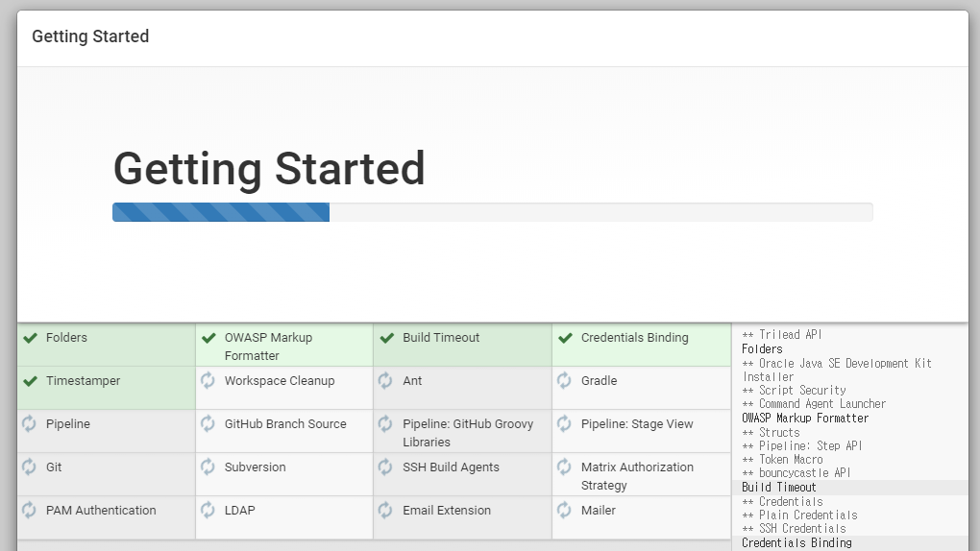The width and height of the screenshot is (980, 551).
Task: Click the pending spinner icon beside Git
Action: 30,467
